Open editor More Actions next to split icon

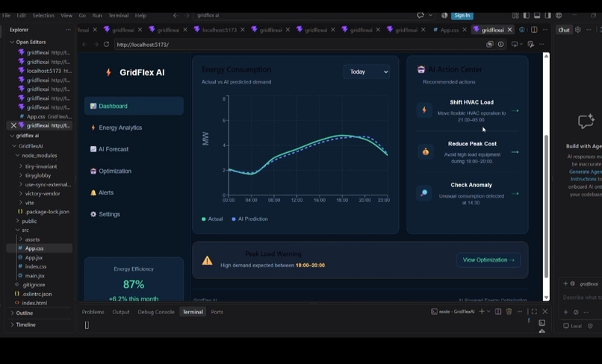544,30
